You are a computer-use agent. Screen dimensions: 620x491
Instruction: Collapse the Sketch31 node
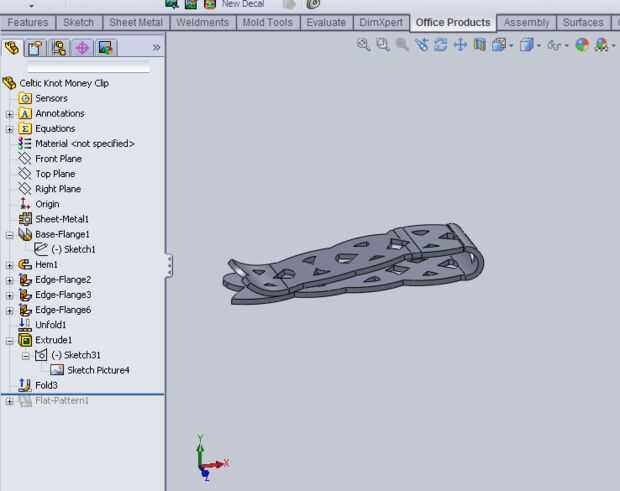[x=26, y=356]
